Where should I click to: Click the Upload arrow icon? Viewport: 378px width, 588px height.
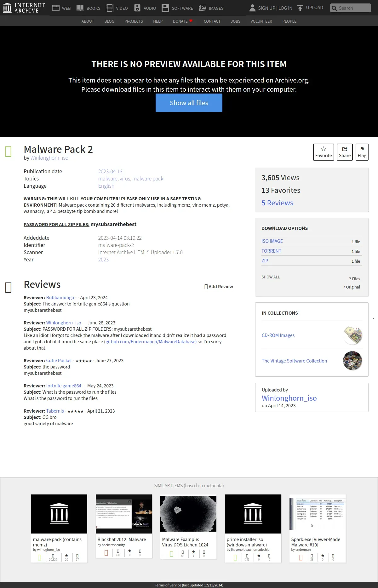(300, 8)
